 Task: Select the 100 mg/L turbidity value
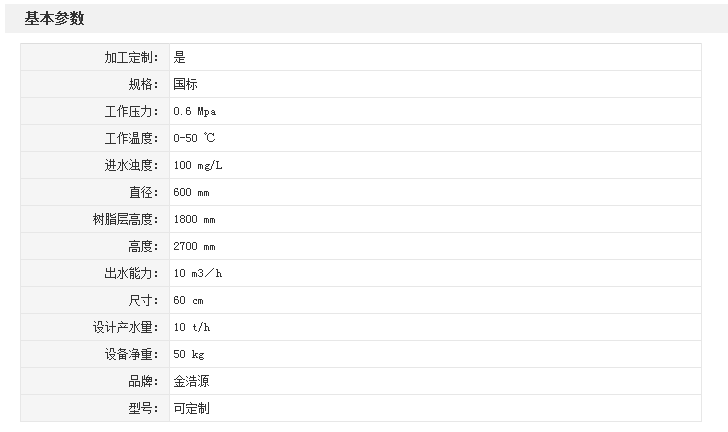198,165
